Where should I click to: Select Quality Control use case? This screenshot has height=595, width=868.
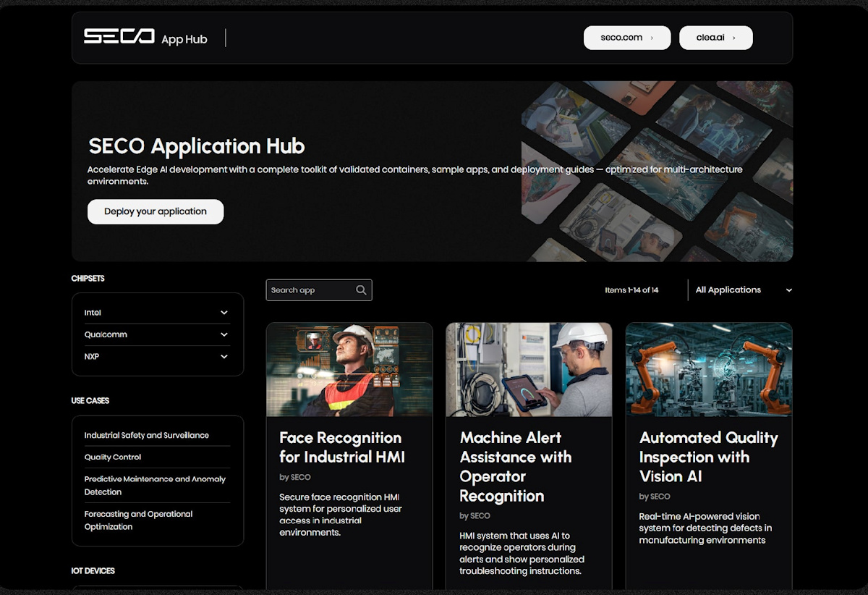click(x=113, y=457)
